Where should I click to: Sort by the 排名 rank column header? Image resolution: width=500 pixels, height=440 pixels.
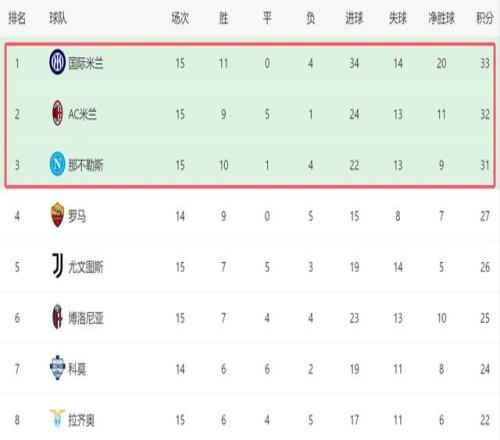[x=17, y=18]
